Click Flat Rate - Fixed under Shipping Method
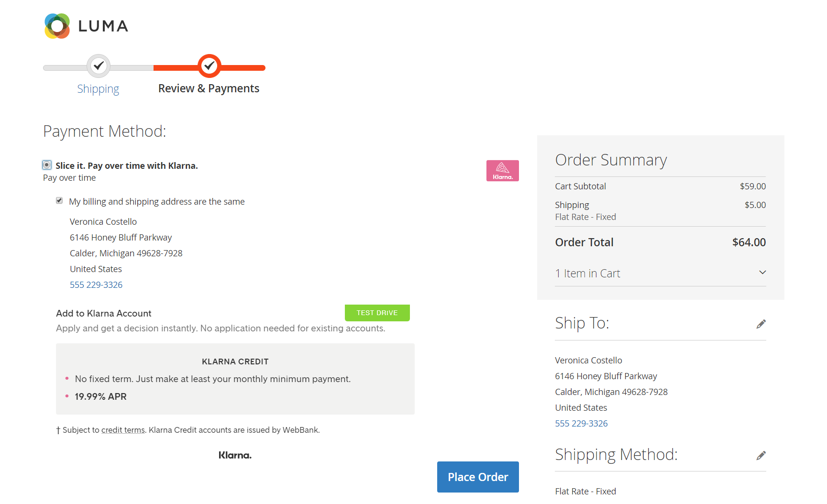 click(x=585, y=491)
